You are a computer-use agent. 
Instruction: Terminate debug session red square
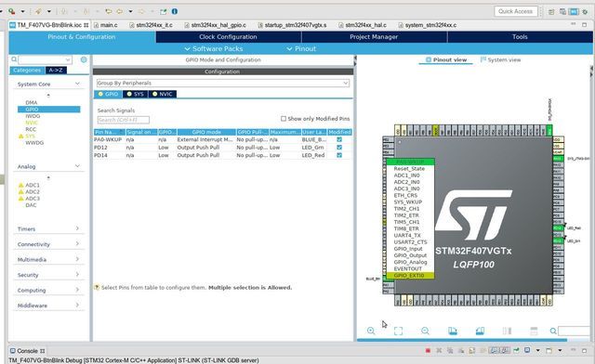(428, 350)
